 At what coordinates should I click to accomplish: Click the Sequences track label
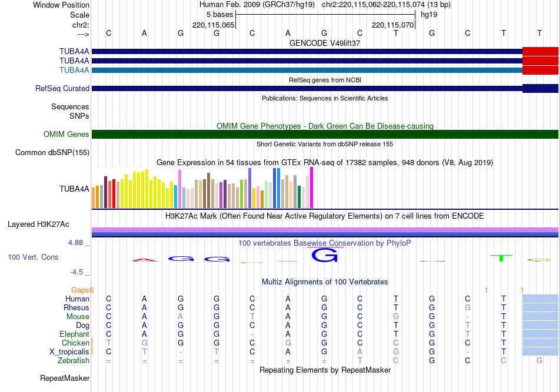(x=70, y=106)
